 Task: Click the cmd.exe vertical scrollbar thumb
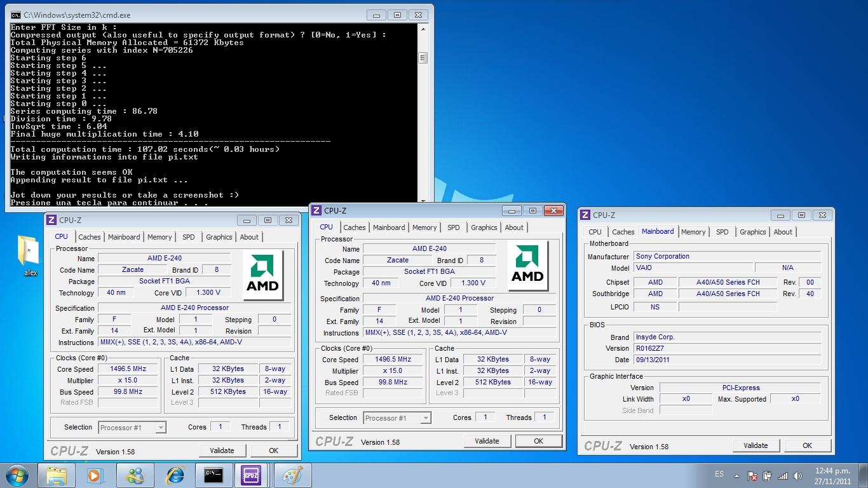pos(423,58)
